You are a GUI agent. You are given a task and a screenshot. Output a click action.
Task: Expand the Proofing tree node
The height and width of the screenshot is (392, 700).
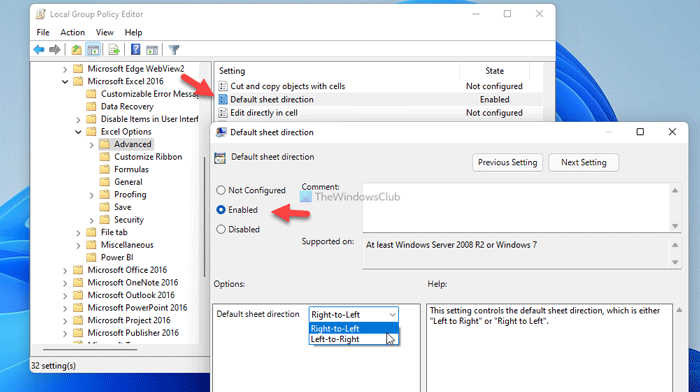[x=92, y=195]
